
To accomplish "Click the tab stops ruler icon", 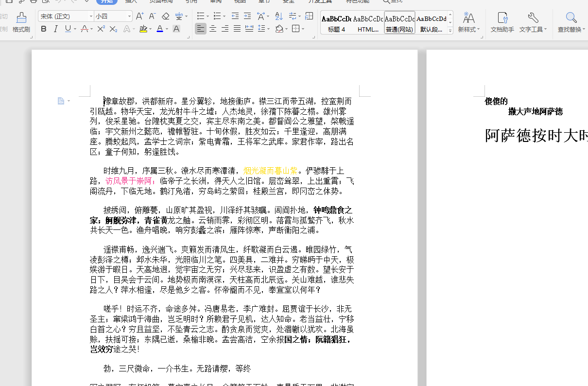I will pos(309,17).
